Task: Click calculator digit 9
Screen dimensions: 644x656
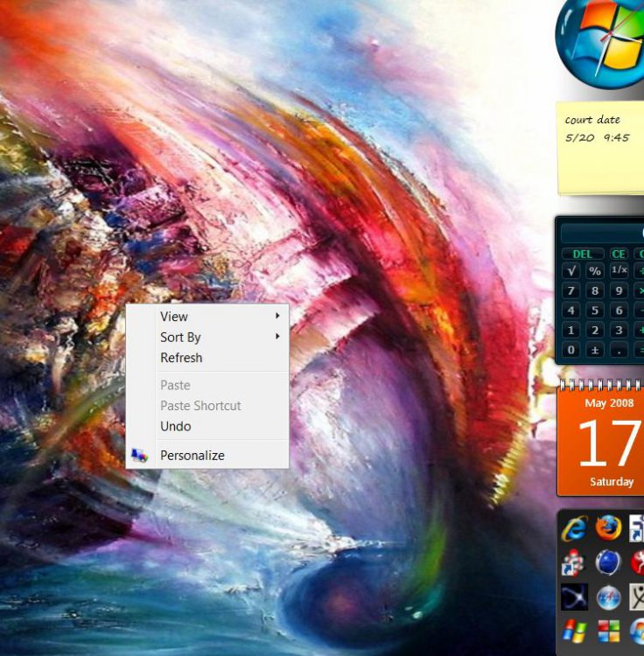Action: click(x=619, y=290)
